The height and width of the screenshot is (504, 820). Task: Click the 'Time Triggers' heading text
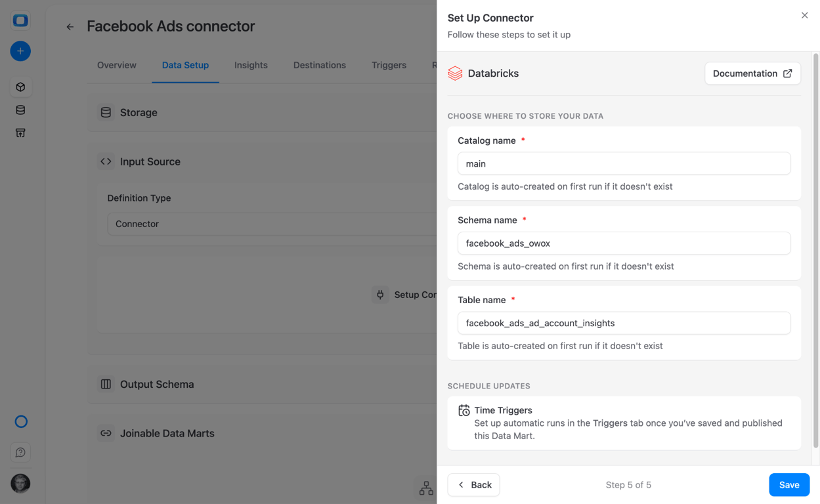[x=503, y=410]
